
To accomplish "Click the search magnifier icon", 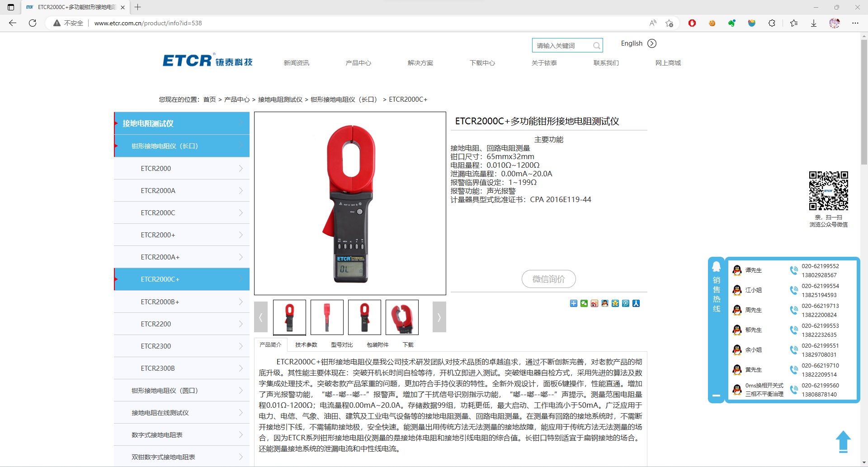I will pyautogui.click(x=596, y=46).
